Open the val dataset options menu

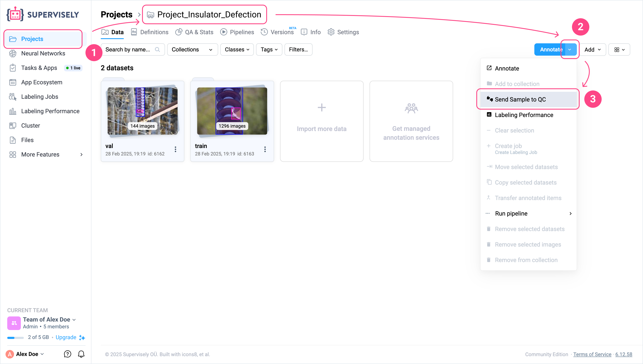pyautogui.click(x=175, y=149)
